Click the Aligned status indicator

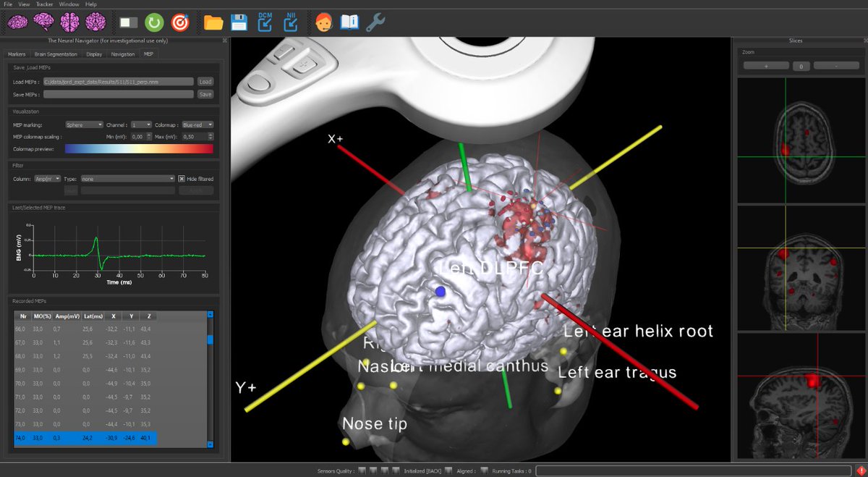click(484, 470)
